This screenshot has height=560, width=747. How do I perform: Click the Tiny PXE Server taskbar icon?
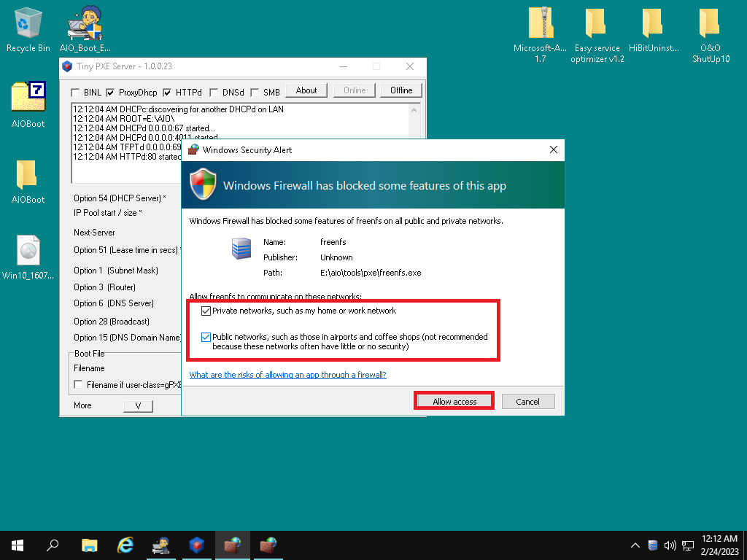click(x=197, y=545)
